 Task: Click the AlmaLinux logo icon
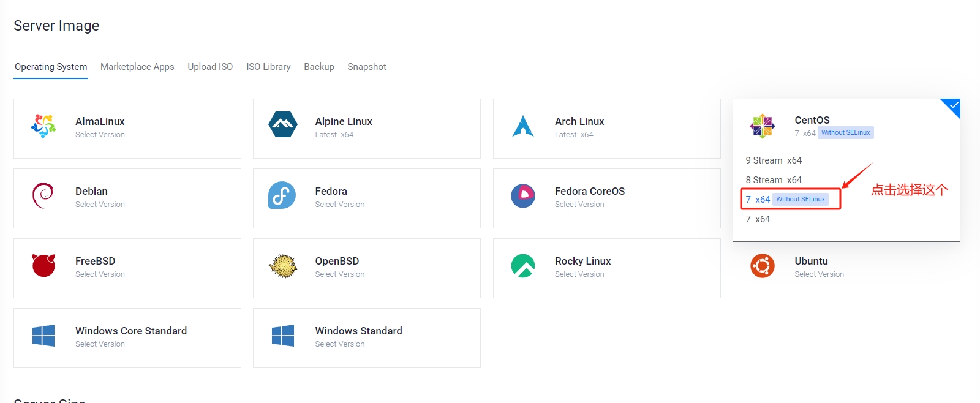[43, 126]
